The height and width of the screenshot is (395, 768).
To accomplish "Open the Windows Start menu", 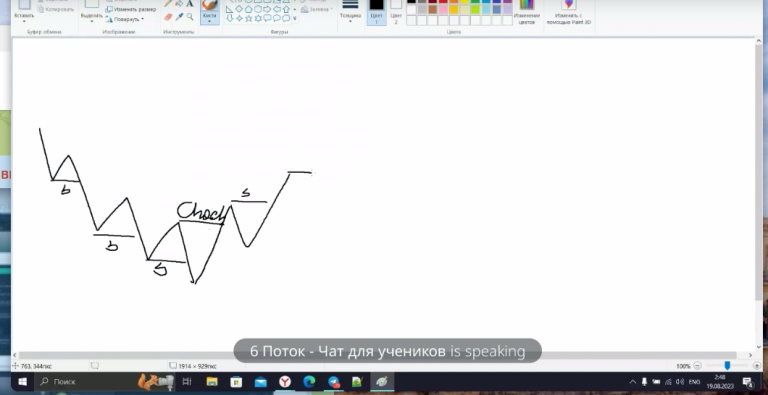I will (22, 381).
